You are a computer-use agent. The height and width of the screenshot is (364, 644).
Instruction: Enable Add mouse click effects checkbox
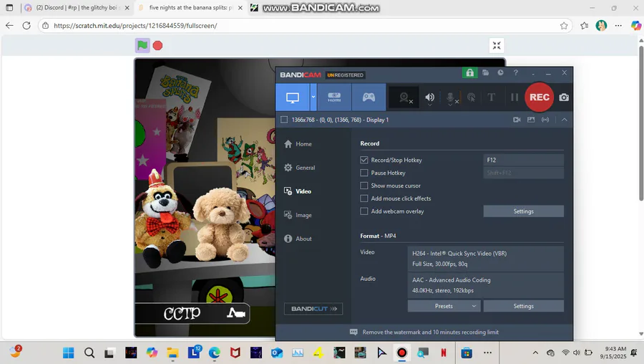364,198
